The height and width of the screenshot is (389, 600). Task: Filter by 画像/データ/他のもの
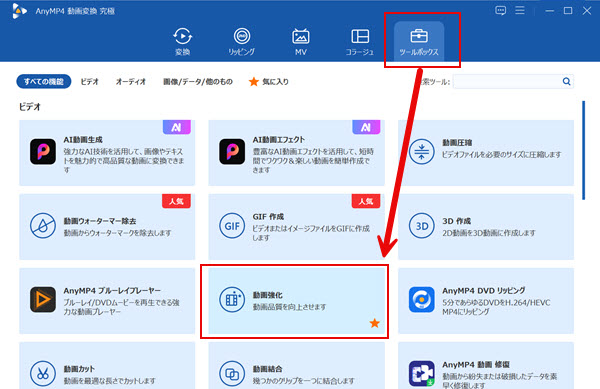click(198, 81)
